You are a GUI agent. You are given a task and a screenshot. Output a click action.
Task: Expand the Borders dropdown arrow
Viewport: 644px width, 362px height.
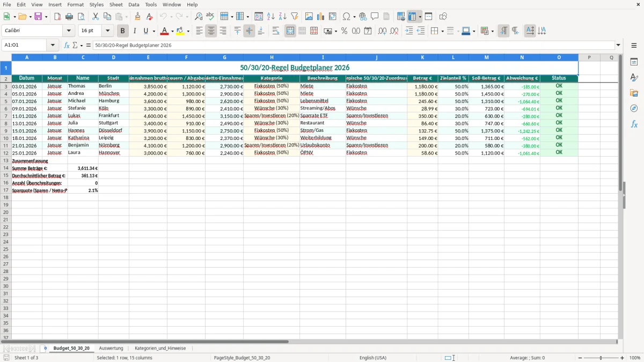click(442, 31)
